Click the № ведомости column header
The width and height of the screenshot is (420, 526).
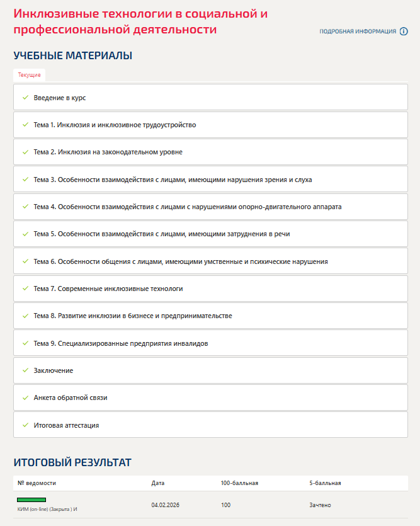(37, 483)
